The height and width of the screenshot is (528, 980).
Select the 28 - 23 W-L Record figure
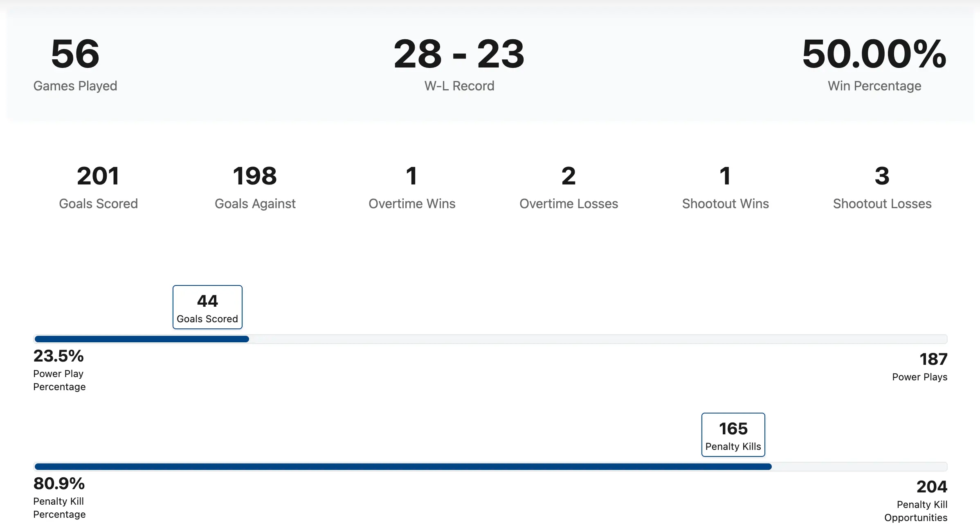click(x=459, y=63)
